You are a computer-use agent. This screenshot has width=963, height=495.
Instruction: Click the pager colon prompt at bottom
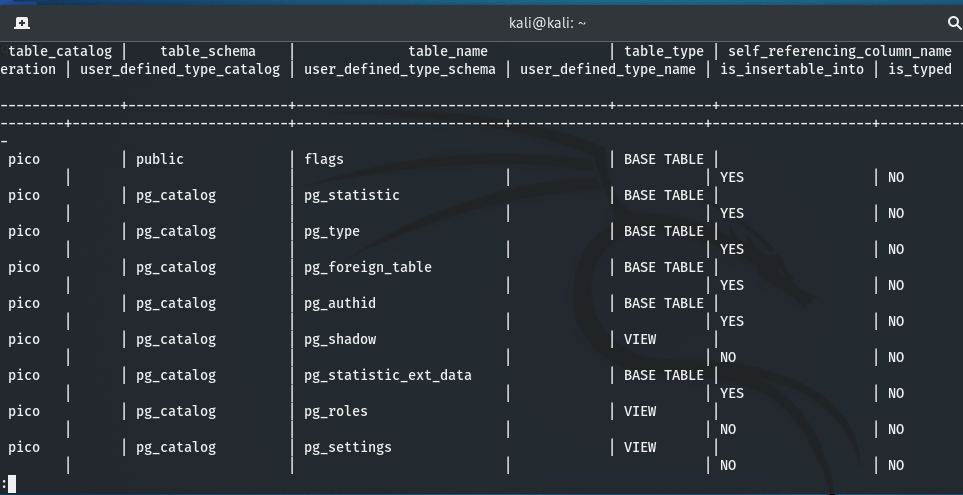pyautogui.click(x=5, y=484)
